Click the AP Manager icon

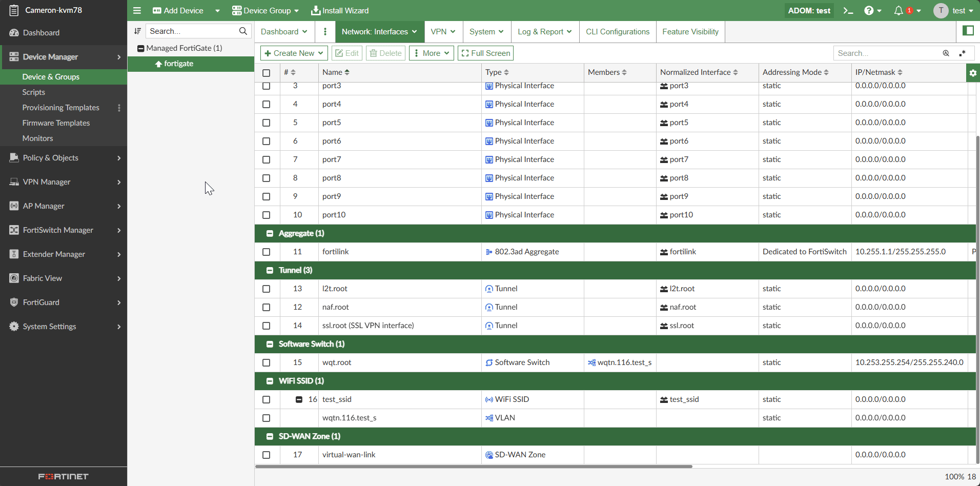(14, 206)
